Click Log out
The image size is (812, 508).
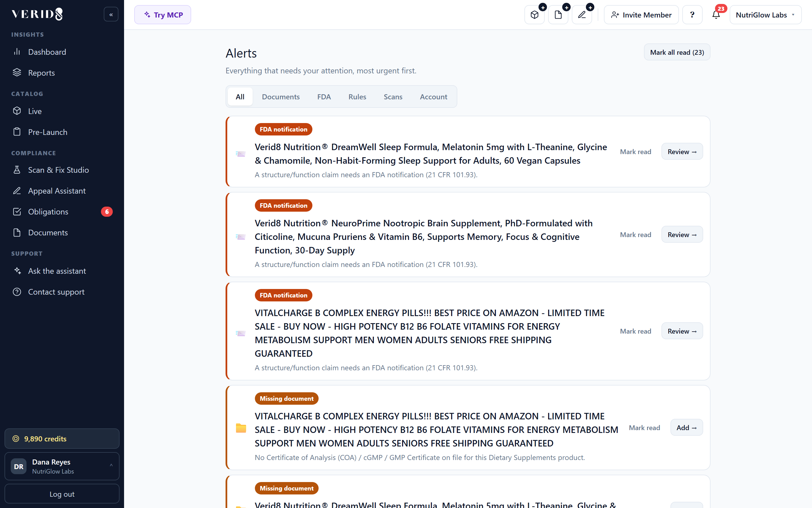tap(62, 494)
